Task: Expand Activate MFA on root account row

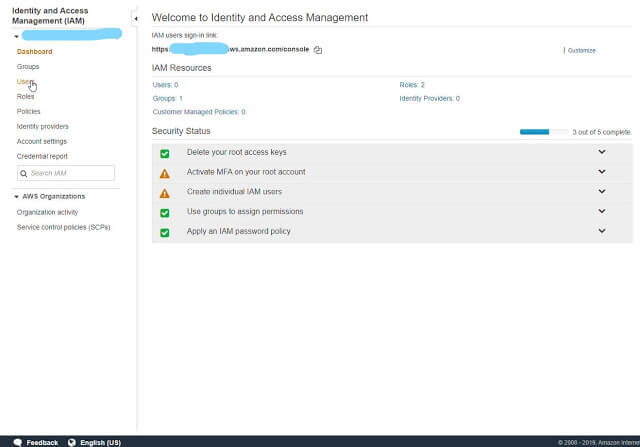Action: pos(602,172)
